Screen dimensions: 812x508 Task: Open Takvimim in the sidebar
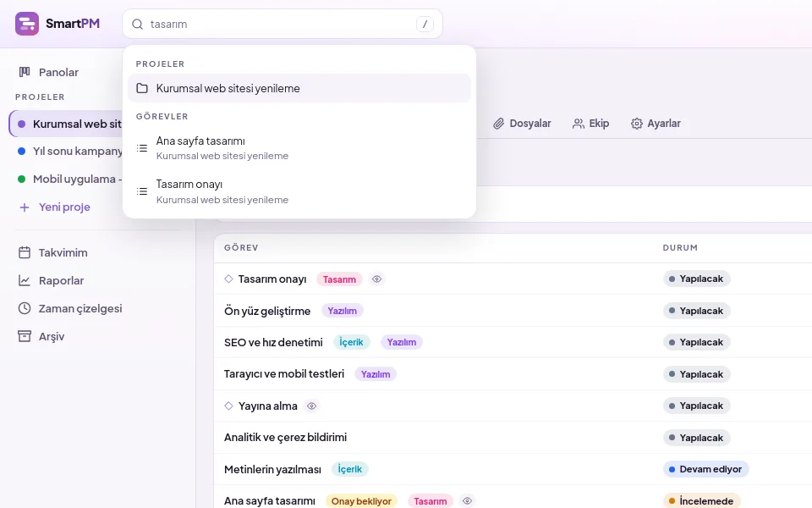coord(63,252)
